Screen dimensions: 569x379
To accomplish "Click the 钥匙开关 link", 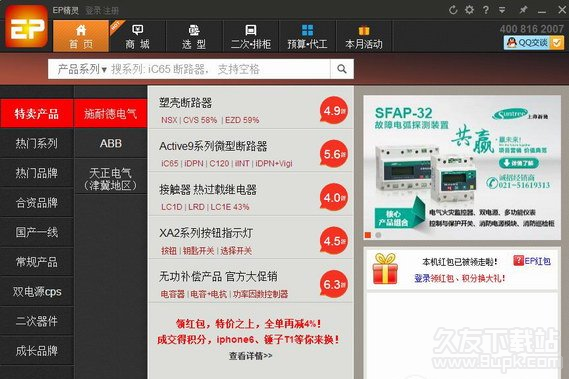I will click(x=198, y=250).
